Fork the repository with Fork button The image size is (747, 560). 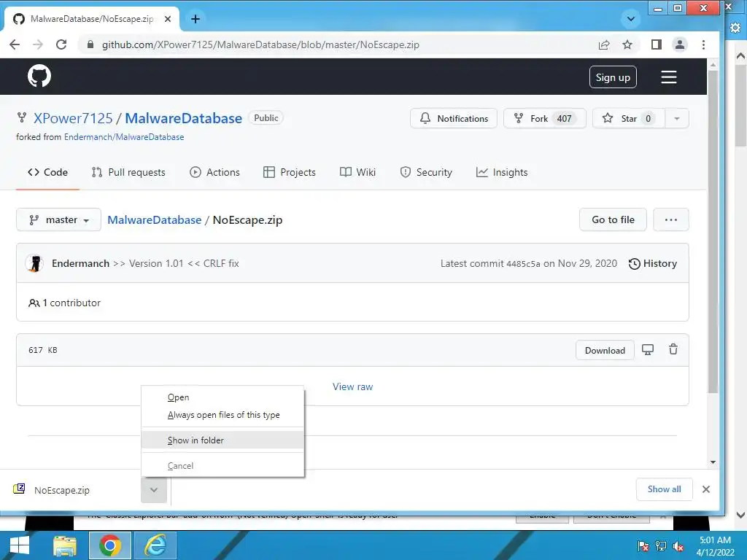tap(544, 119)
